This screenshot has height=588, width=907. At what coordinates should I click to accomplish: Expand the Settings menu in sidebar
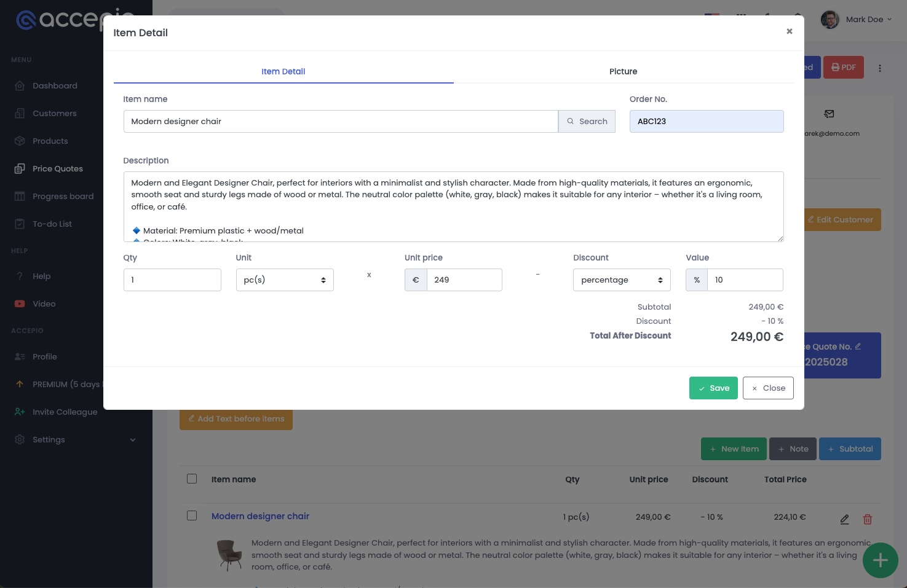(49, 439)
